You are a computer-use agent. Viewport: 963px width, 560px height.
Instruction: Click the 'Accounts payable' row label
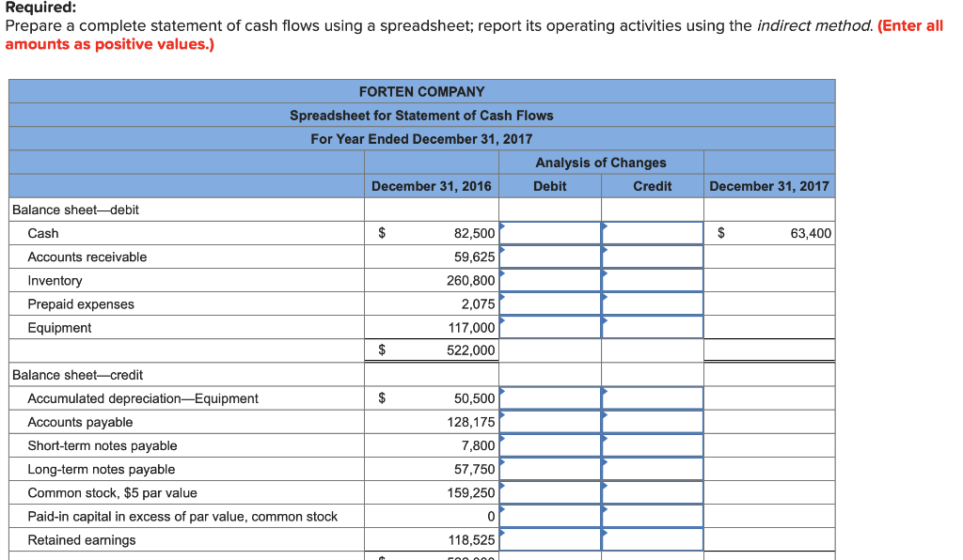click(80, 422)
